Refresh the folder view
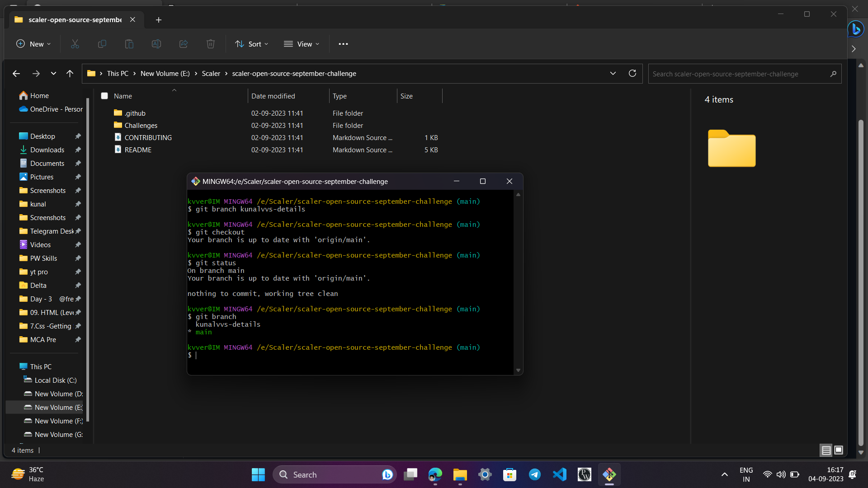The width and height of the screenshot is (868, 488). 632,73
